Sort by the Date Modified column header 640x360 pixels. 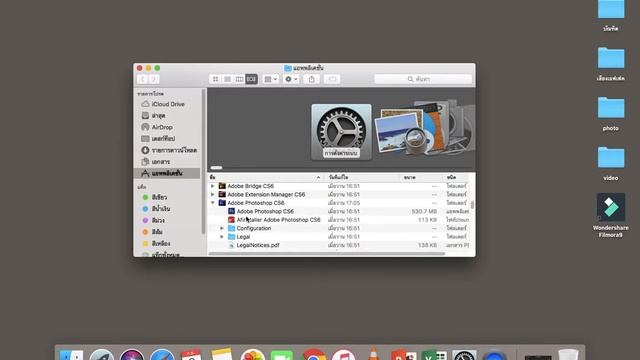coord(361,177)
